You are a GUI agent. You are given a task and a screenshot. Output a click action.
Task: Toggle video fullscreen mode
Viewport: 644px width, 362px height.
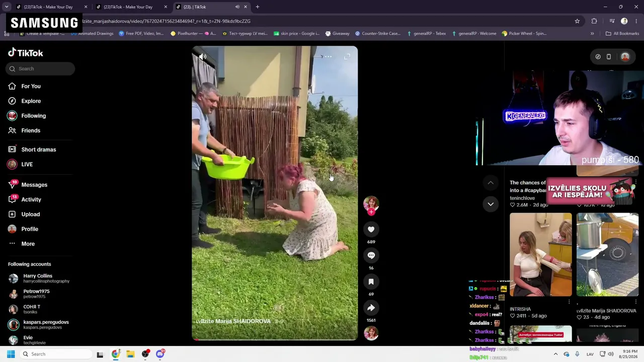(x=347, y=57)
